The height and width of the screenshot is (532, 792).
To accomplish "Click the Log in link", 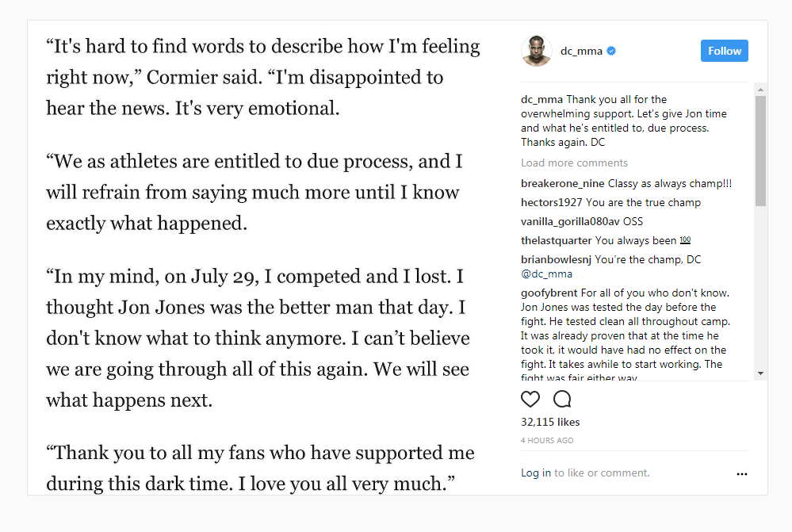I will 536,473.
